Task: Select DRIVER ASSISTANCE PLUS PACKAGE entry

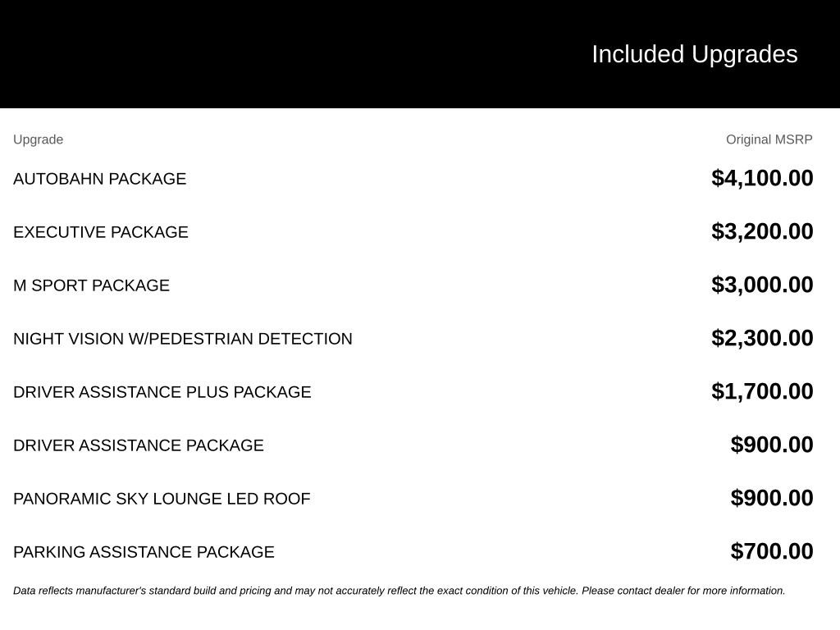Action: point(162,392)
